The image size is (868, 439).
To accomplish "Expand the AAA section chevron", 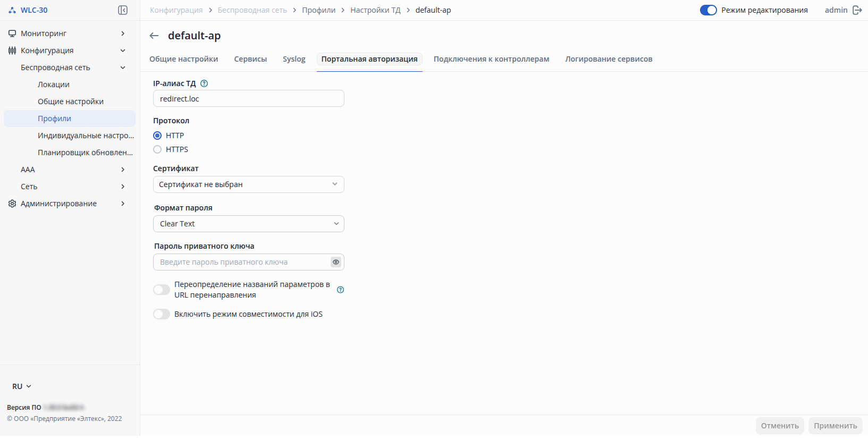I will click(123, 170).
